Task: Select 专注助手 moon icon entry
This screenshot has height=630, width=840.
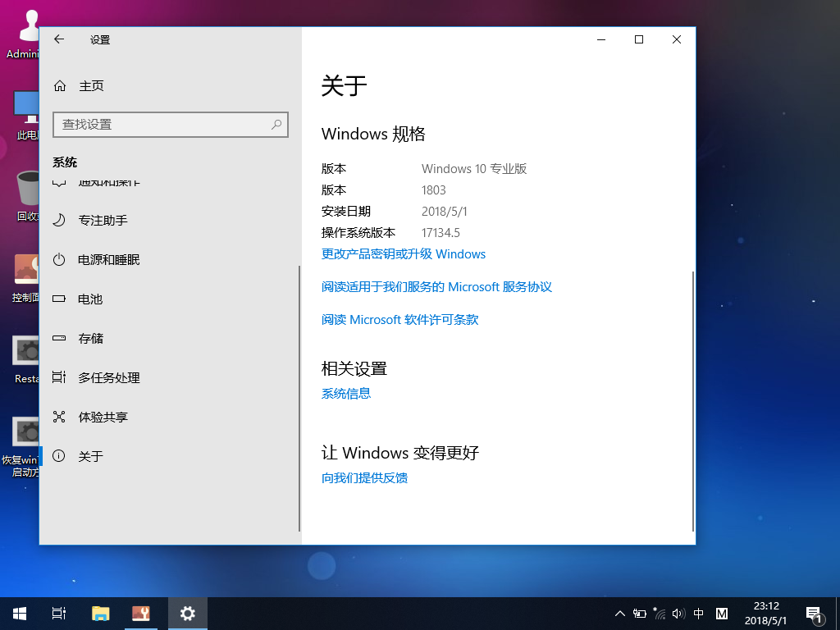Action: (x=59, y=221)
